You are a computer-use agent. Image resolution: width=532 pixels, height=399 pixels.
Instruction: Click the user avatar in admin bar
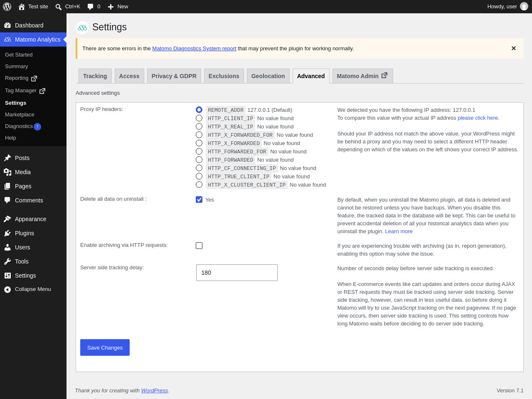pyautogui.click(x=524, y=7)
